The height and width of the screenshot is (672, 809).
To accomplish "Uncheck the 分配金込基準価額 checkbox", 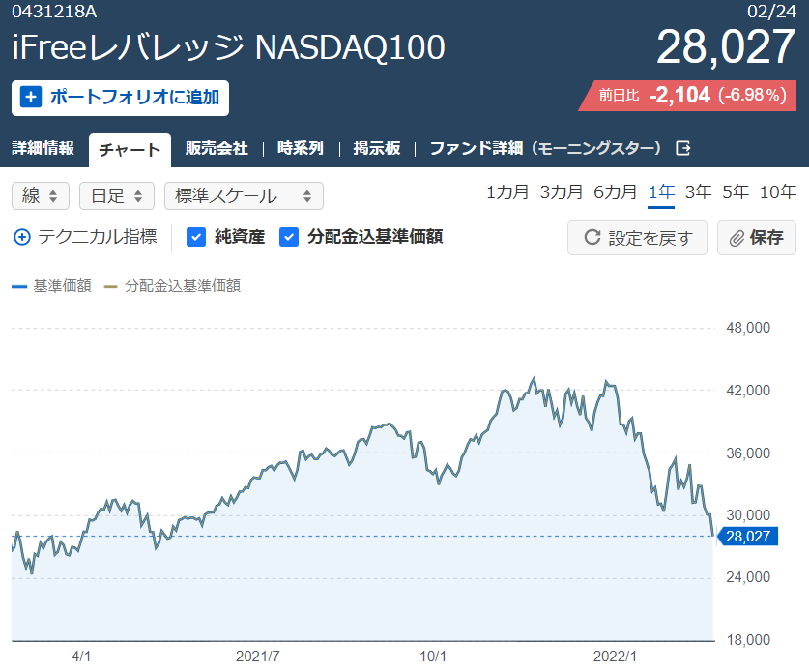I will (288, 237).
